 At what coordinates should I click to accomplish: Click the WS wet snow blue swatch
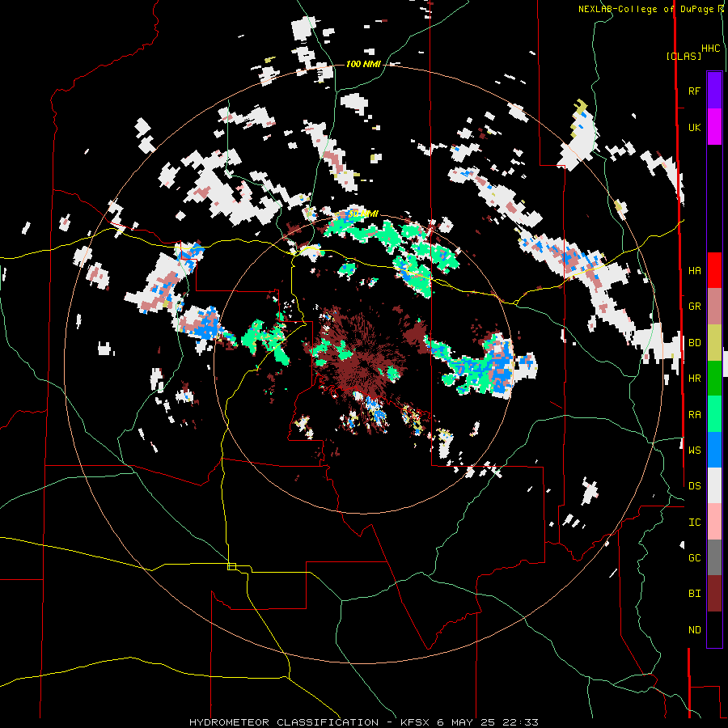[x=714, y=450]
